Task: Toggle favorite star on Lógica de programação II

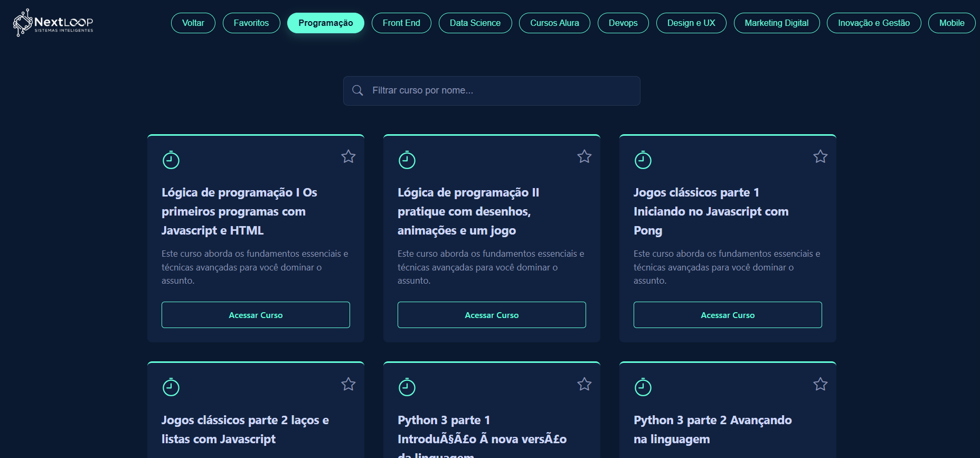Action: point(585,156)
